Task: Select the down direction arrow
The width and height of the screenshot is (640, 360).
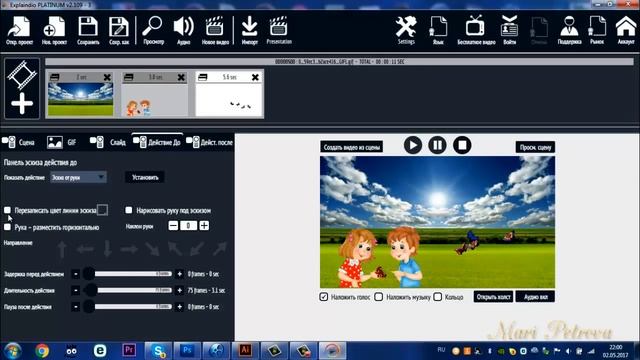Action: point(107,249)
